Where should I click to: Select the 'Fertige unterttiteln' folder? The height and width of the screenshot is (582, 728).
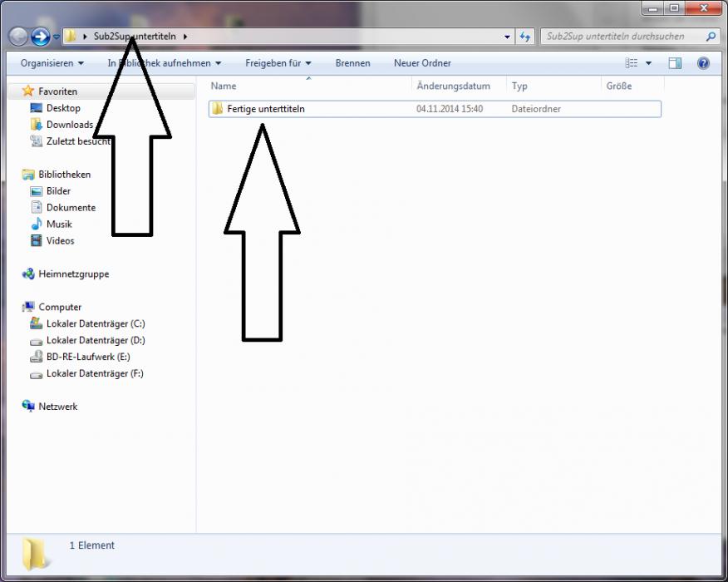435,109
